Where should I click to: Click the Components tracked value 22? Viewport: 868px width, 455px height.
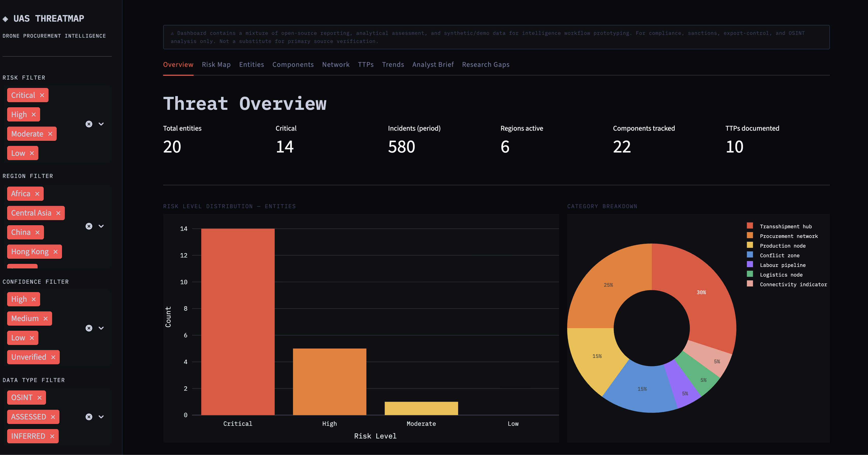(622, 147)
